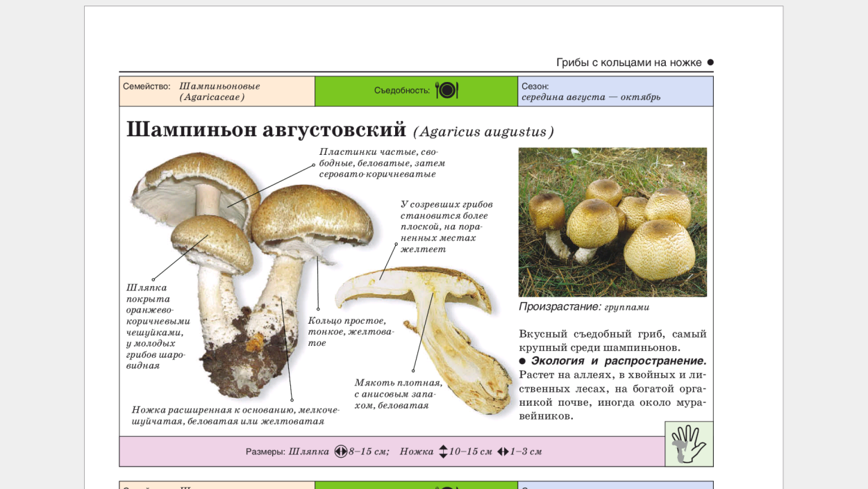This screenshot has height=489, width=868.
Task: Expand the 'Произрастание: группами' caption
Action: 585,306
